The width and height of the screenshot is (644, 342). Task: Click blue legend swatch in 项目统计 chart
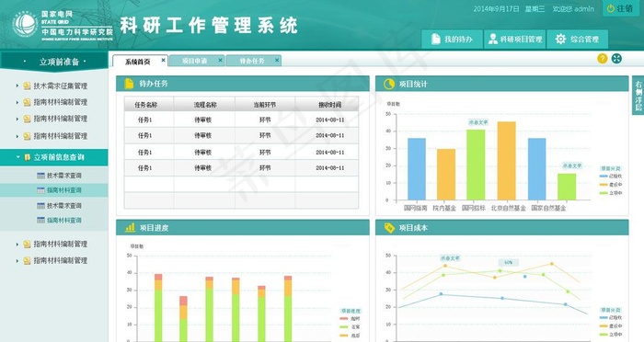click(x=604, y=177)
